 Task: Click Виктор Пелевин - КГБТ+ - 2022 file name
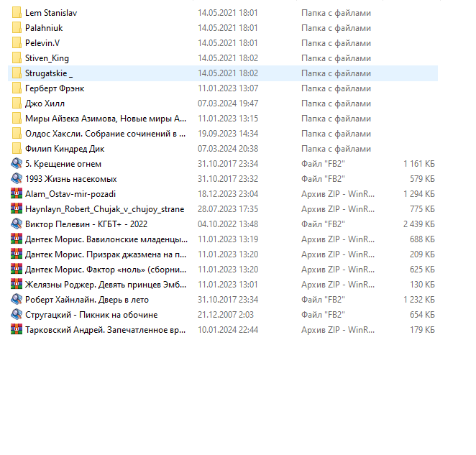click(x=86, y=224)
